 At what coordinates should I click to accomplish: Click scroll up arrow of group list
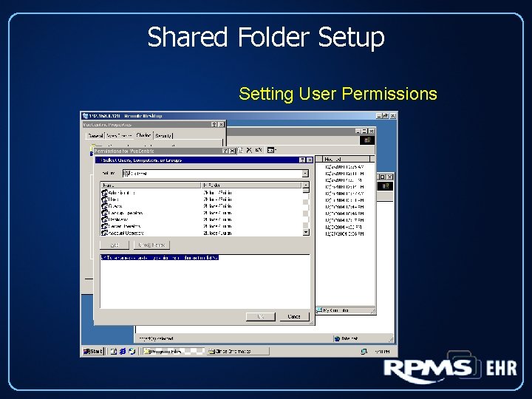pos(306,185)
